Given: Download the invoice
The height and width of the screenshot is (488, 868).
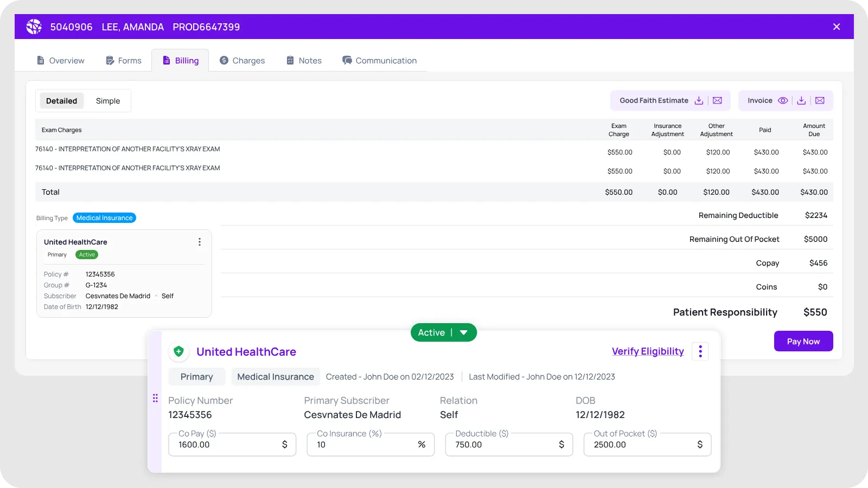Looking at the screenshot, I should [x=801, y=101].
